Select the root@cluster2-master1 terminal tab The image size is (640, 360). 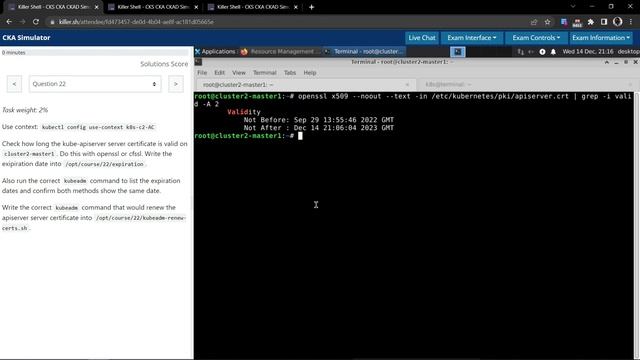(x=305, y=84)
